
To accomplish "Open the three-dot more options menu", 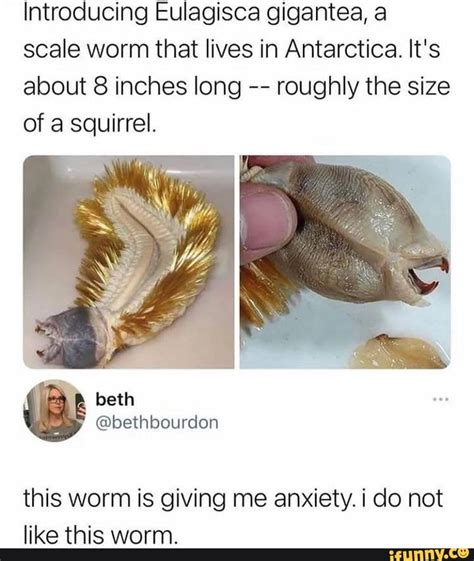I will [440, 398].
